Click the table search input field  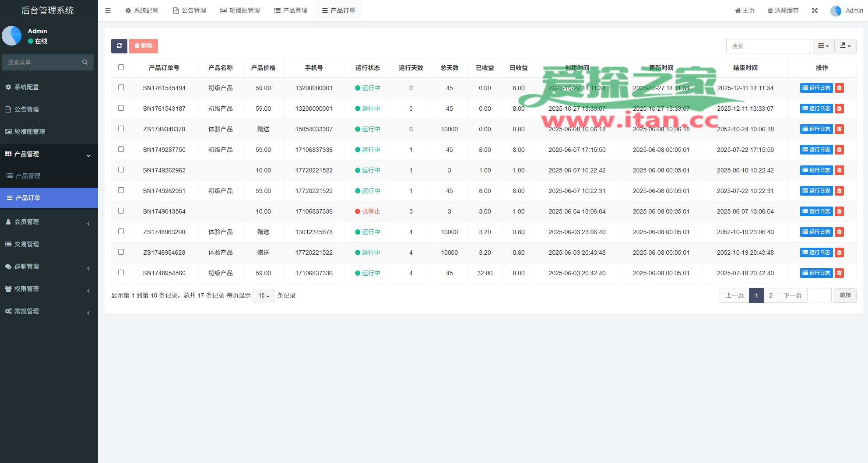(768, 46)
